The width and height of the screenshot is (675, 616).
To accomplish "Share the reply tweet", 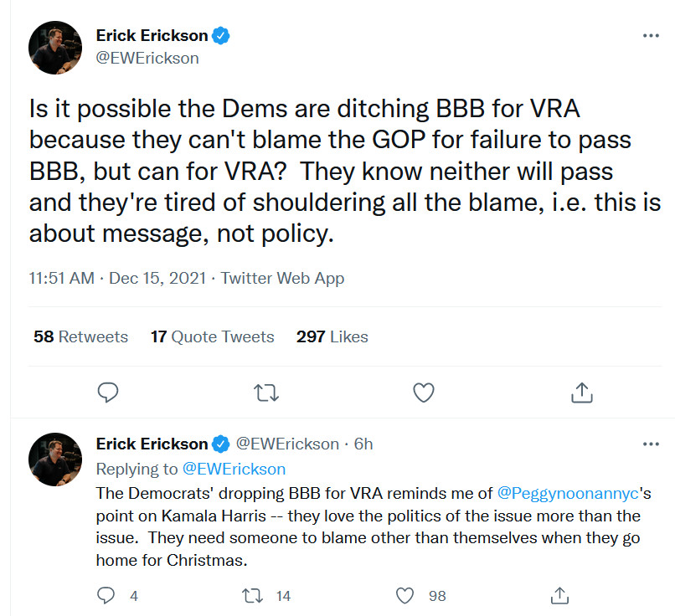I will coord(560,595).
